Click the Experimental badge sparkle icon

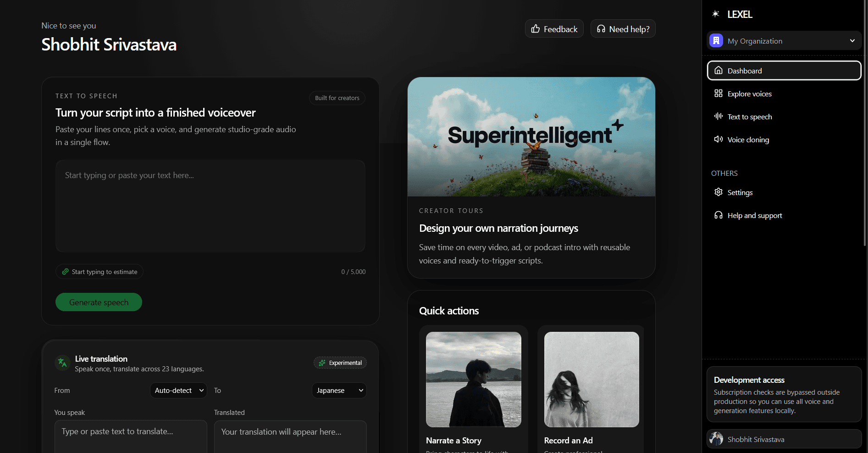coord(322,363)
